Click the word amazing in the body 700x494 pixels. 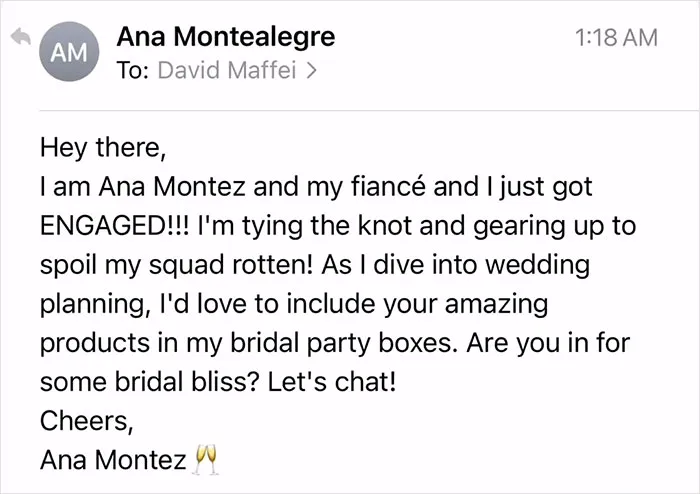click(496, 304)
